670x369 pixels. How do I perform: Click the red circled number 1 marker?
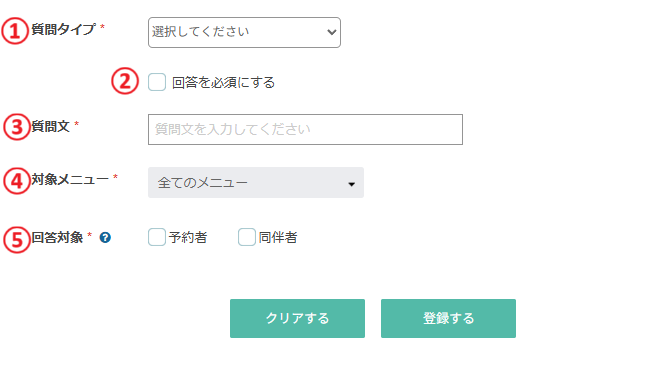point(15,31)
